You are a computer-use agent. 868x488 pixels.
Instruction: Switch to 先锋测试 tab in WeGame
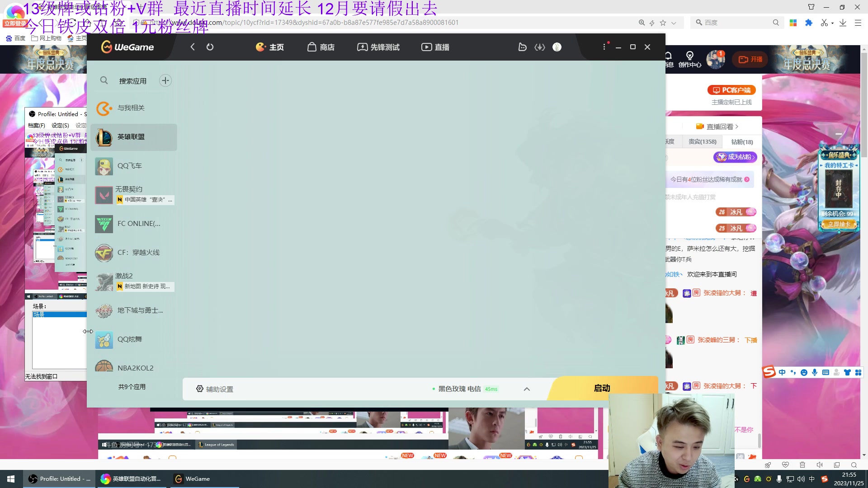(x=378, y=47)
